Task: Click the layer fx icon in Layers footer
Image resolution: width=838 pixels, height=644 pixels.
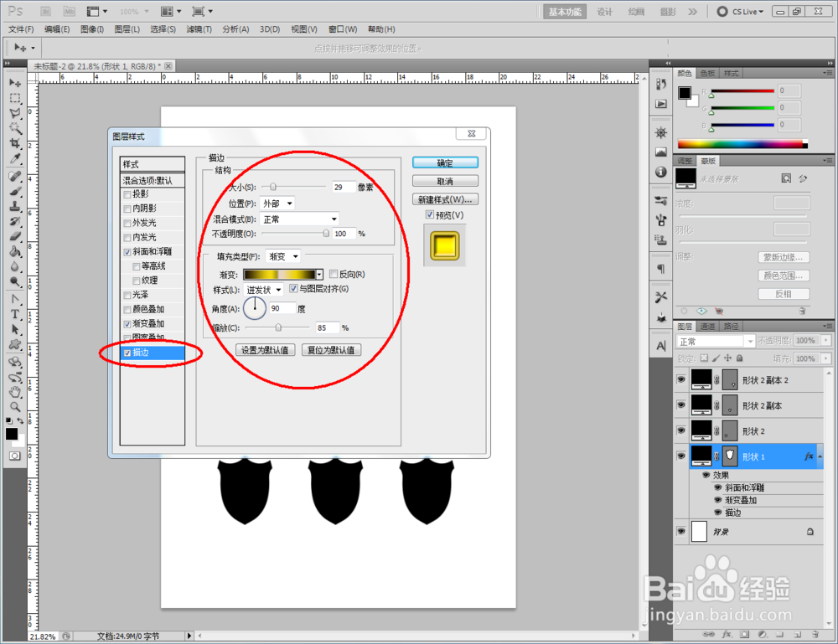Action: (727, 635)
